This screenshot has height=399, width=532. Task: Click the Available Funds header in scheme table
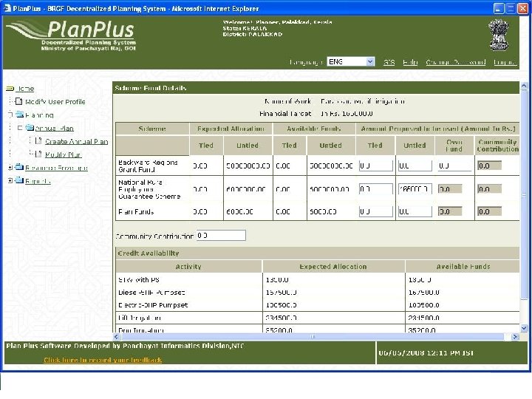314,129
